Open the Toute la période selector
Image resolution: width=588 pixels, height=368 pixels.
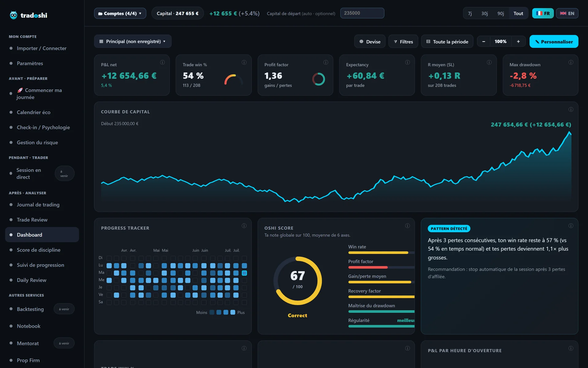tap(447, 41)
